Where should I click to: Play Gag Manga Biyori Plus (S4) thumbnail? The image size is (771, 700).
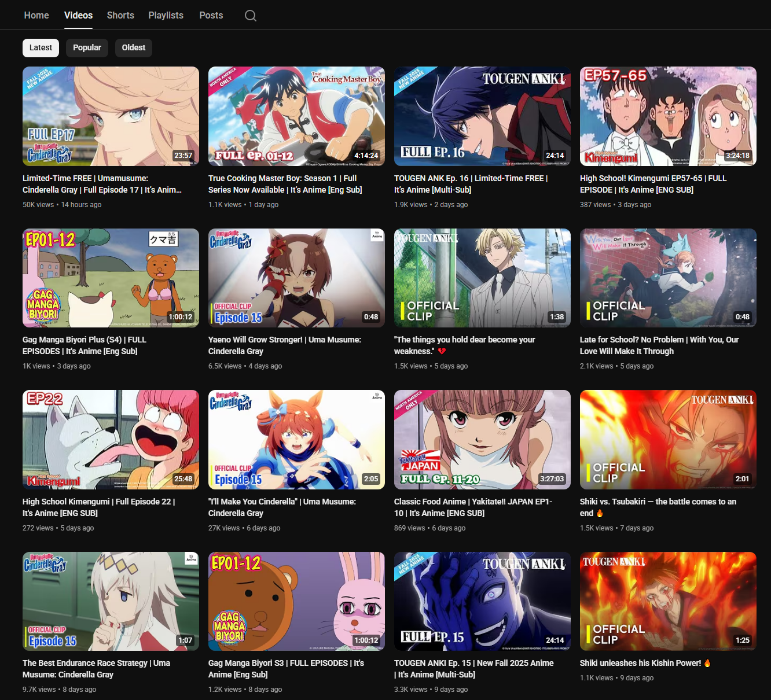pyautogui.click(x=111, y=278)
